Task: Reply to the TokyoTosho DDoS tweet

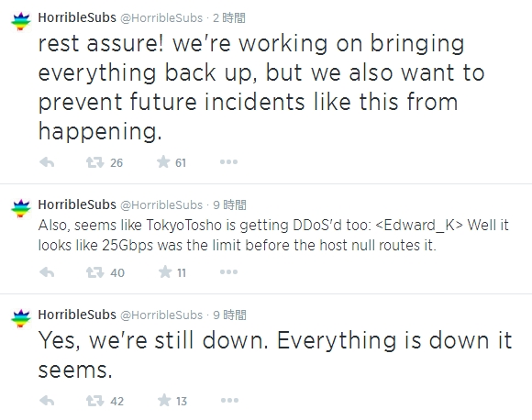Action: (x=47, y=272)
